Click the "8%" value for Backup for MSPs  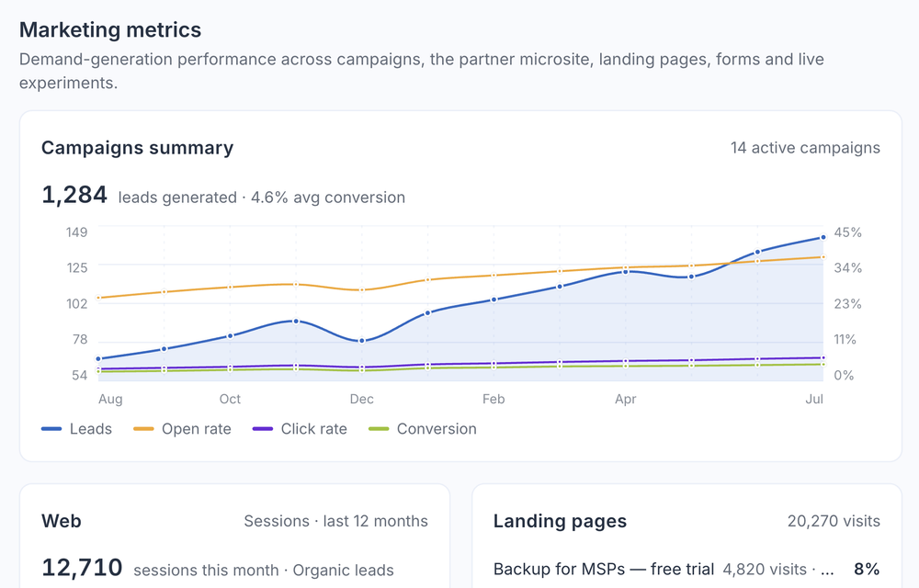(x=867, y=570)
